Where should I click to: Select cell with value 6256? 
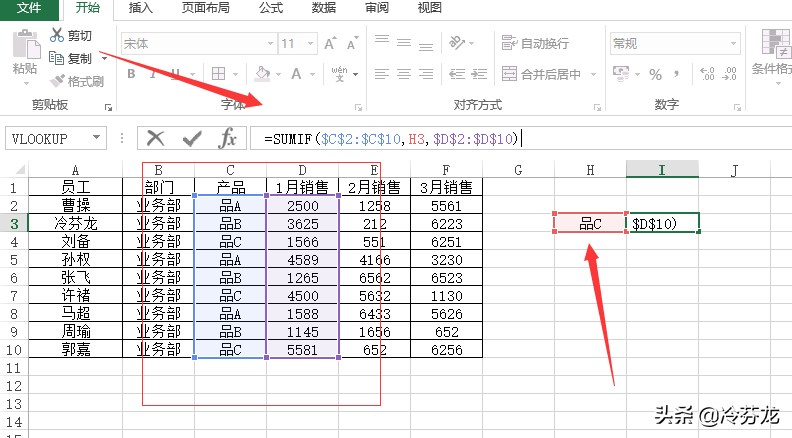(447, 349)
